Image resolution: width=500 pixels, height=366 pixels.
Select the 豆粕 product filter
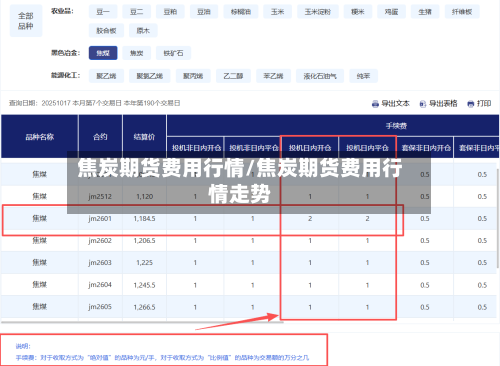tap(170, 12)
